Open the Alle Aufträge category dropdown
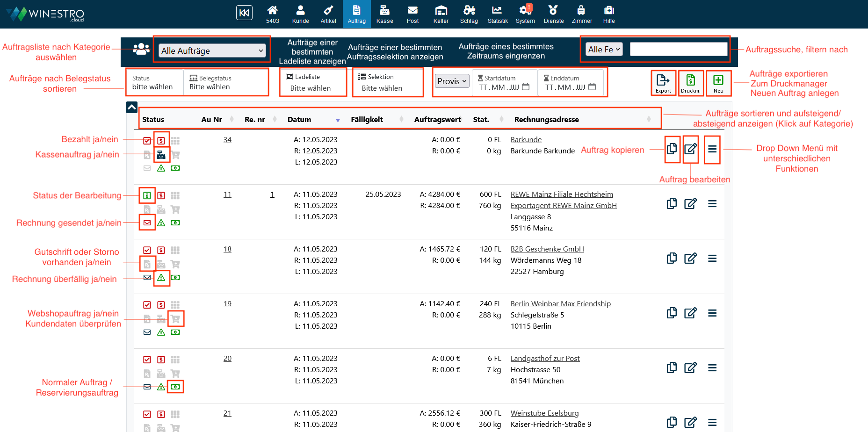Image resolution: width=868 pixels, height=432 pixels. (x=212, y=50)
